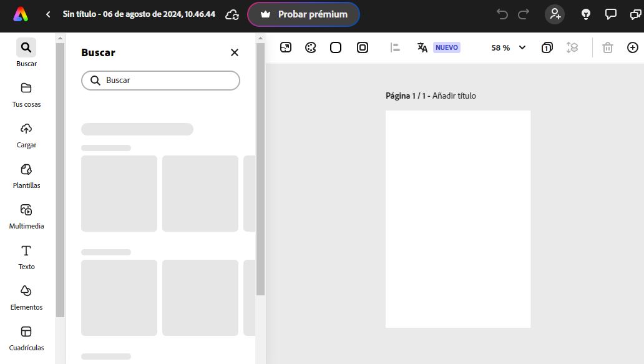
Task: Redo the last action
Action: 523,14
